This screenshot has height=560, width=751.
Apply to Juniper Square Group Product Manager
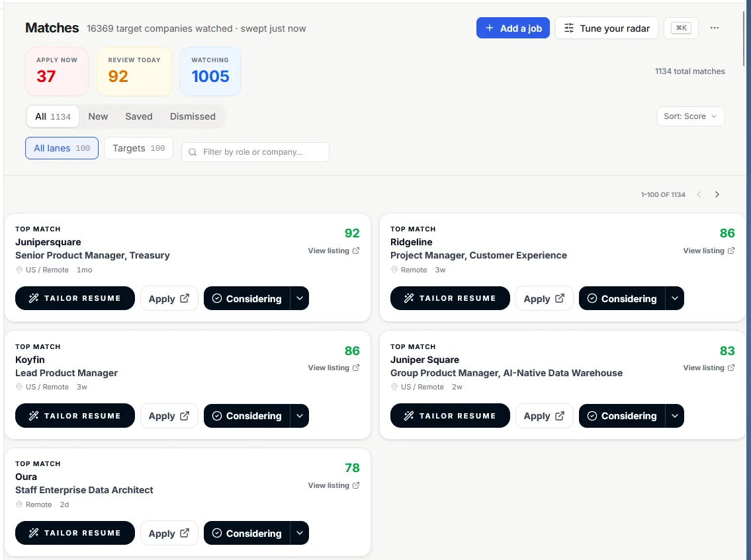(x=544, y=415)
